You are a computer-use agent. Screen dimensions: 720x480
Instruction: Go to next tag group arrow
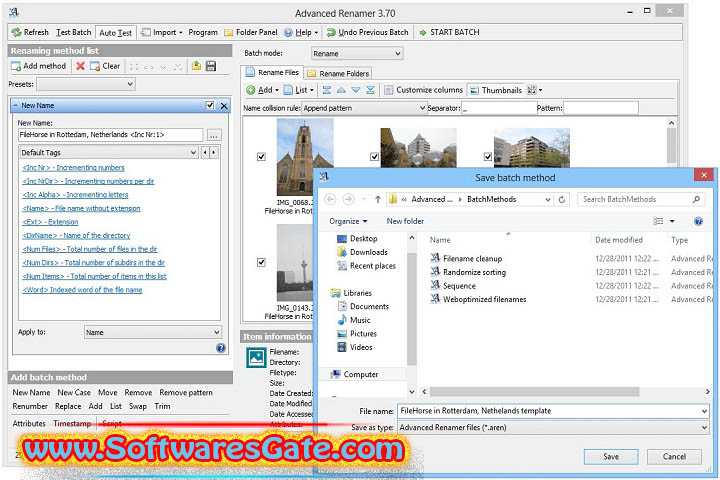point(214,152)
